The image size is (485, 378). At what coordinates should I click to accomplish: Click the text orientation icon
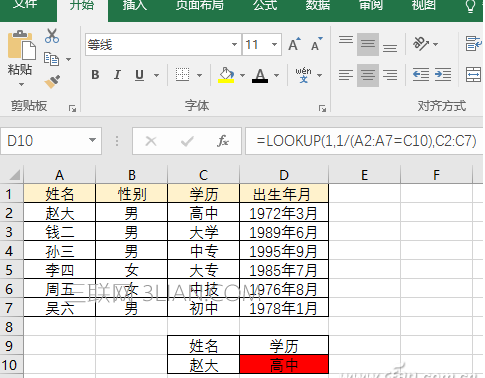click(x=421, y=44)
